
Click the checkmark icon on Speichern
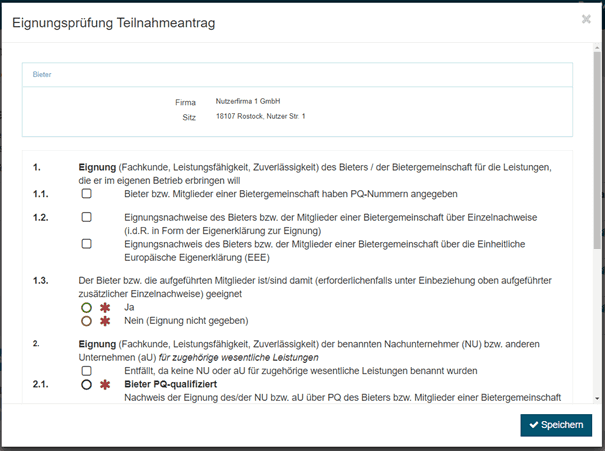(x=531, y=426)
